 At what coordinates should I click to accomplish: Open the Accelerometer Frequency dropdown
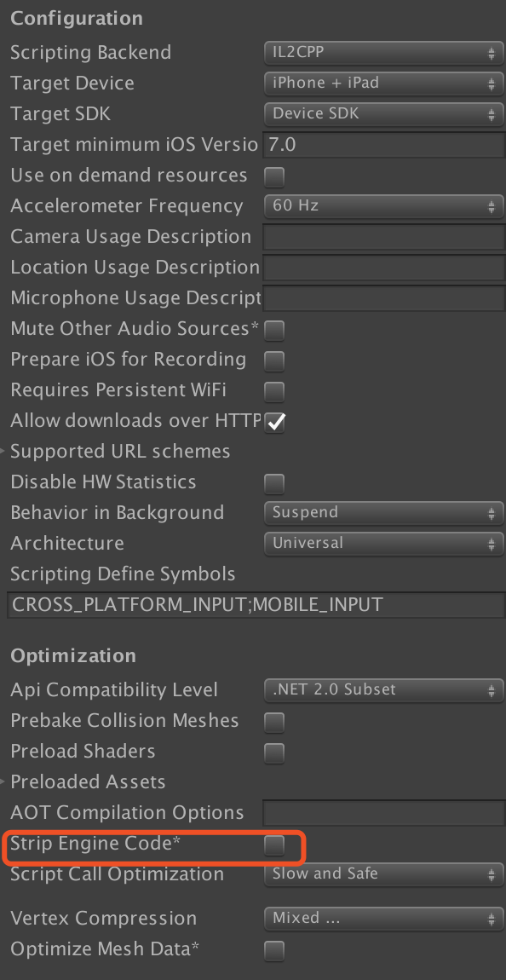383,206
